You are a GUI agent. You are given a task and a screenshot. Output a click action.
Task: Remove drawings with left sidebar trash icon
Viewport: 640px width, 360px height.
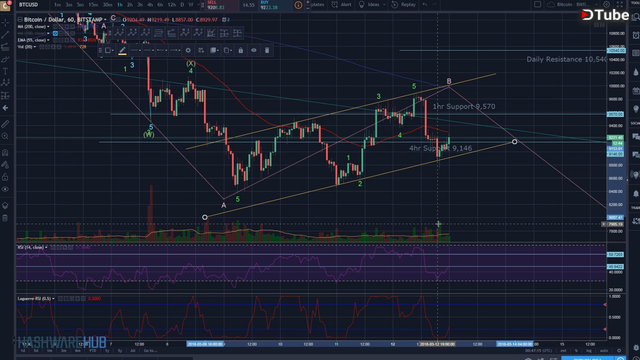click(5, 218)
